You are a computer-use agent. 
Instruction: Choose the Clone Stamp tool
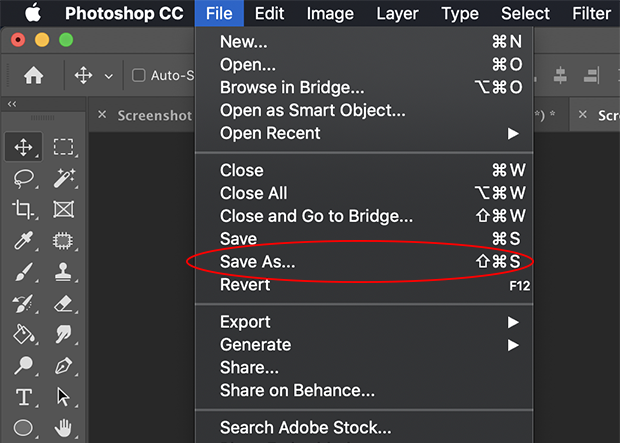click(63, 272)
